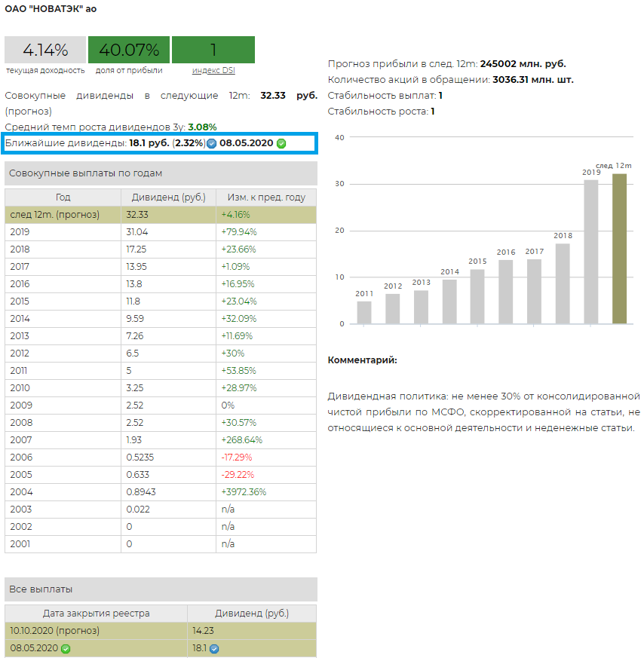
Task: Click the +30% change value for 2012
Action: [x=232, y=353]
